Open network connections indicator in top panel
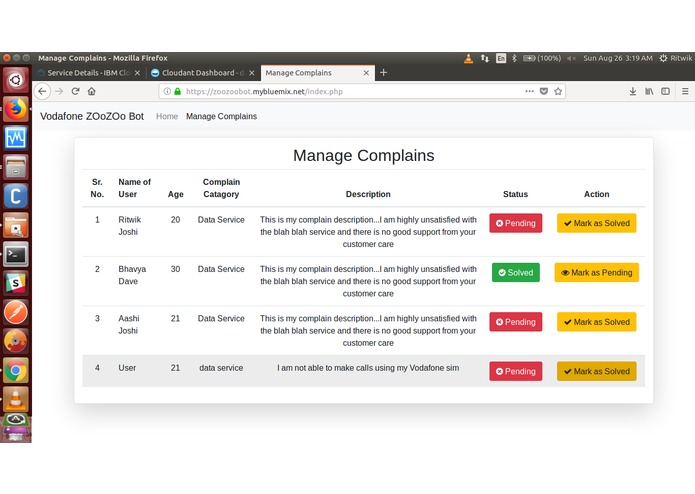The height and width of the screenshot is (494, 695). pyautogui.click(x=484, y=58)
